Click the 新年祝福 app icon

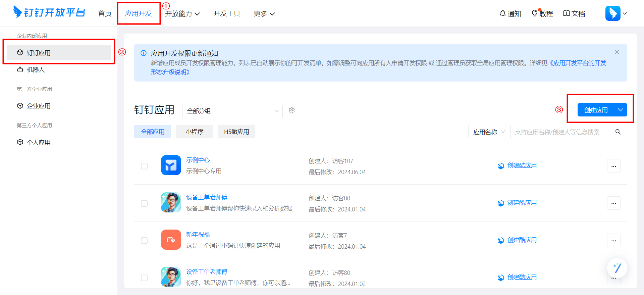[171, 240]
